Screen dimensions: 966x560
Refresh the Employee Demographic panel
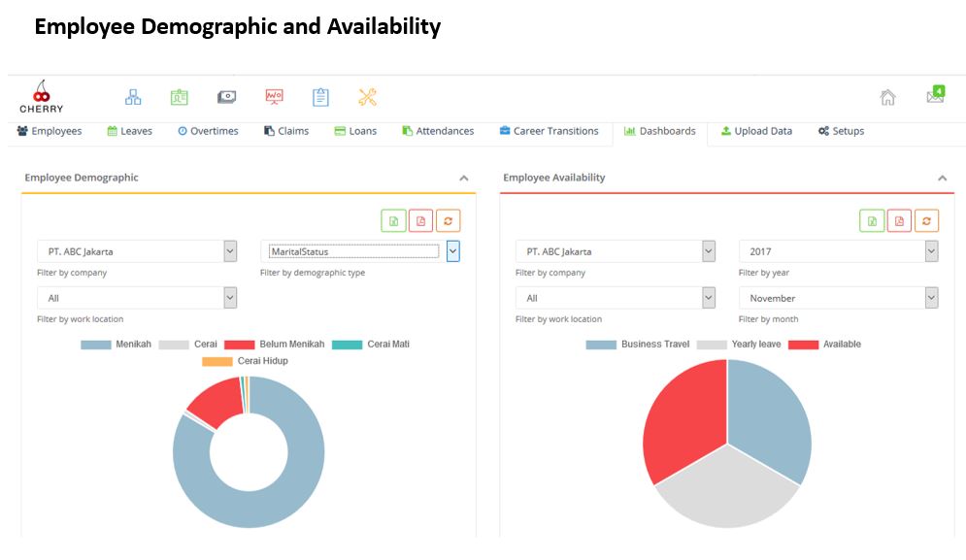(x=448, y=221)
